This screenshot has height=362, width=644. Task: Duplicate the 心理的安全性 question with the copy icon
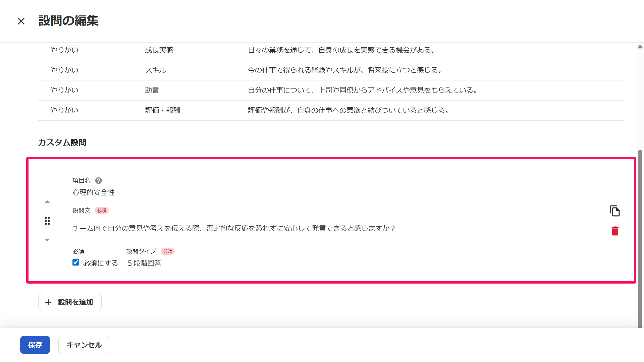tap(615, 211)
